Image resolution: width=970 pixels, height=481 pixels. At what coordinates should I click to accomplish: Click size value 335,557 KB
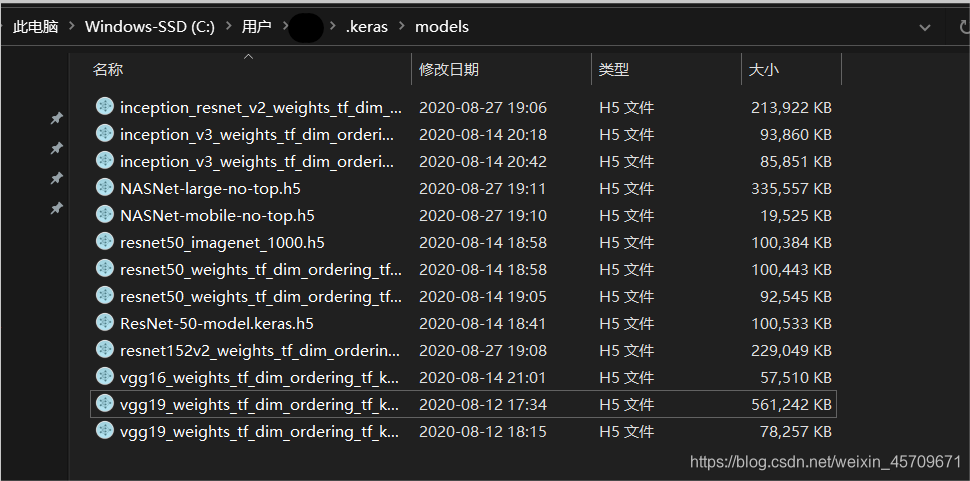click(x=791, y=189)
